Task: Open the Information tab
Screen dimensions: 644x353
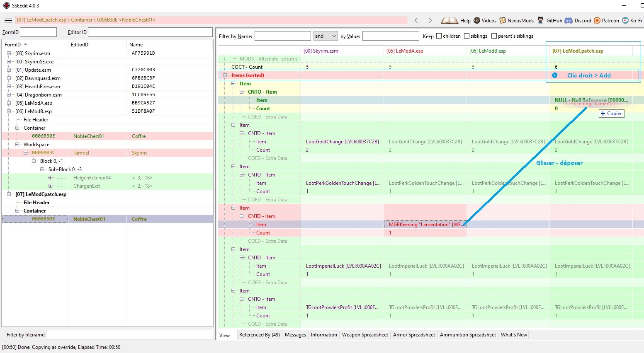Action: click(x=324, y=335)
